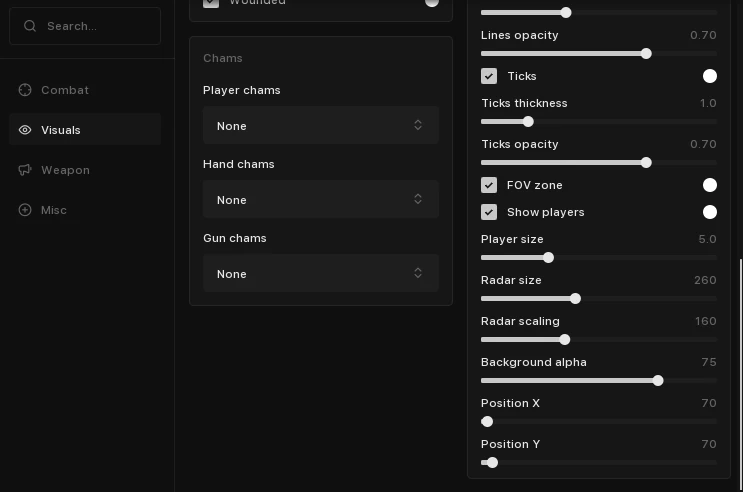Click the Ticks opacity slider handle
Viewport: 743px width, 492px height.
click(646, 163)
